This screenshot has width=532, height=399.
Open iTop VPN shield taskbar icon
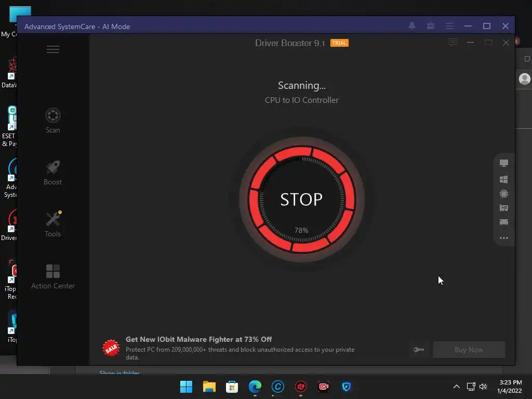(346, 387)
